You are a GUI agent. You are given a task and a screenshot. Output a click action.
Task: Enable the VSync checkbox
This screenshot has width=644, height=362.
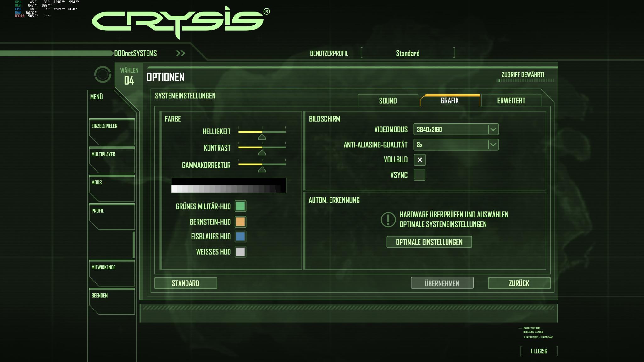[419, 175]
